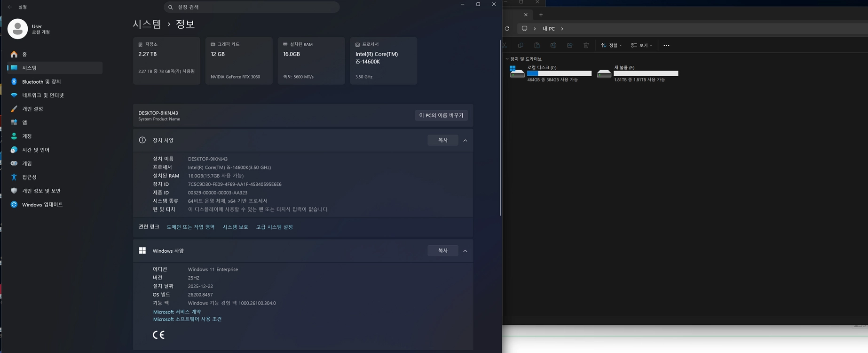Select the 장치 ID value text
868x353 pixels.
(x=235, y=184)
